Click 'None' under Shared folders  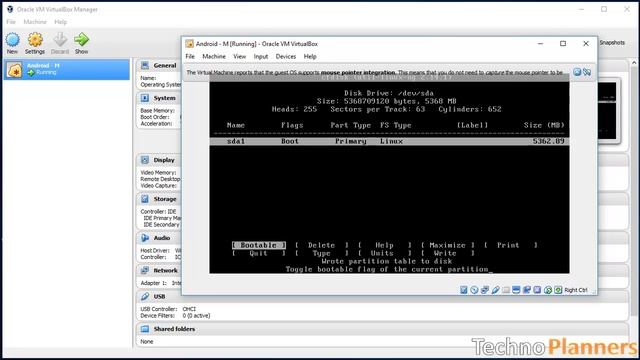click(x=147, y=341)
